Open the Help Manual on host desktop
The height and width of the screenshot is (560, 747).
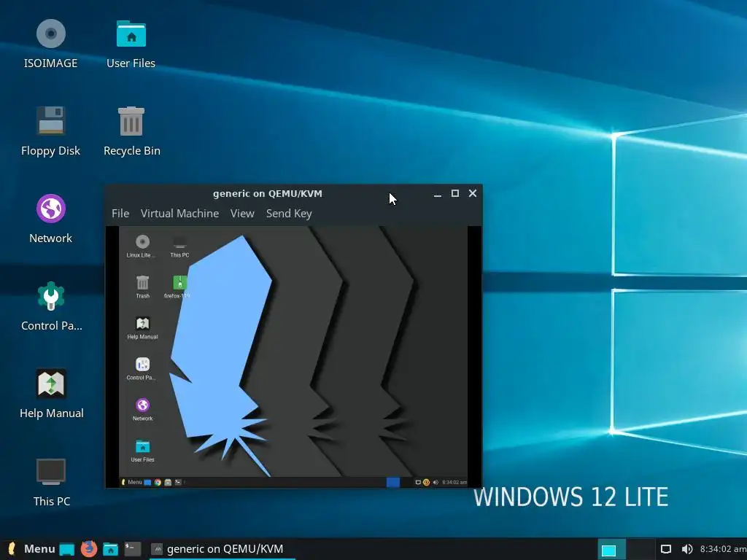(x=51, y=384)
